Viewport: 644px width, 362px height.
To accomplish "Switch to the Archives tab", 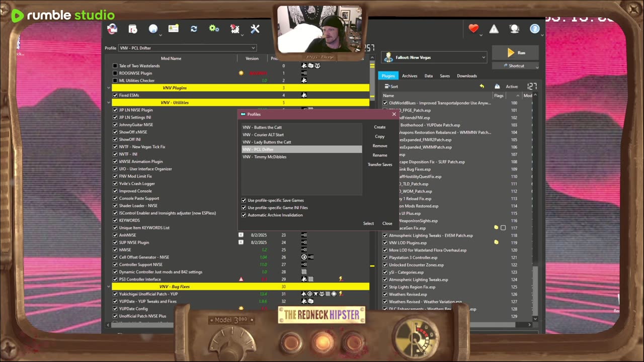I will (x=410, y=76).
